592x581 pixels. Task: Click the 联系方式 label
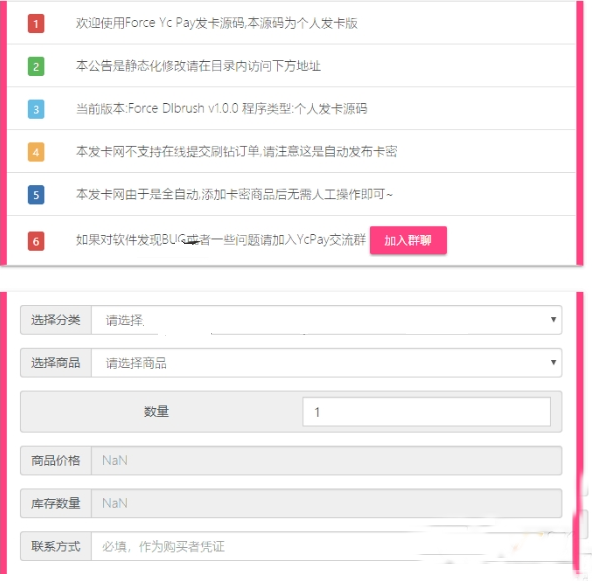tap(56, 546)
